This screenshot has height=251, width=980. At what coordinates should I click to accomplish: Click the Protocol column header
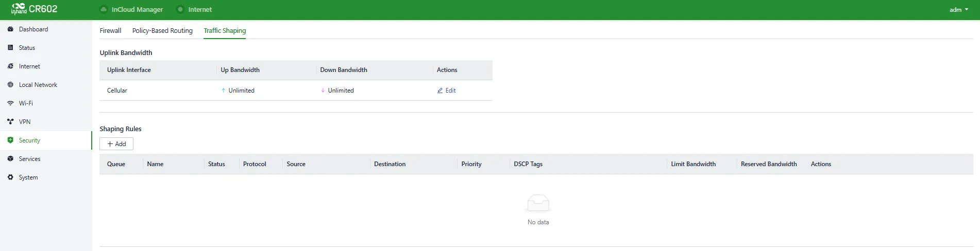(255, 164)
